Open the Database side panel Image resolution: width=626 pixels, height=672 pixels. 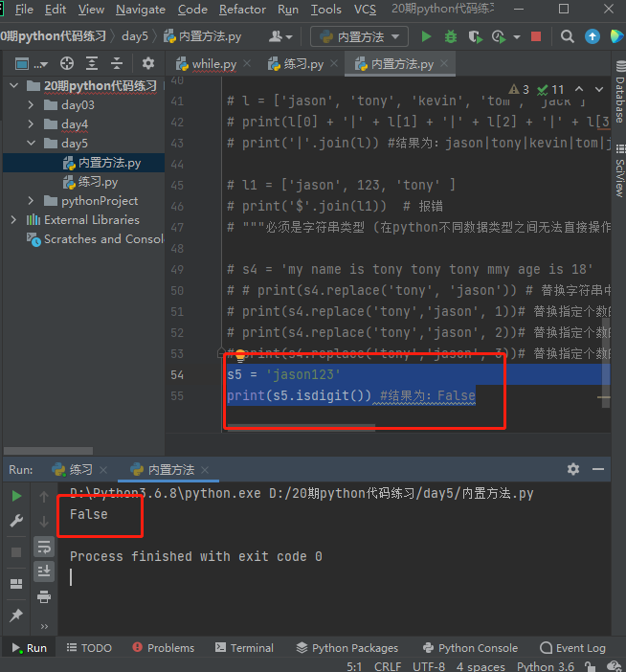619,92
